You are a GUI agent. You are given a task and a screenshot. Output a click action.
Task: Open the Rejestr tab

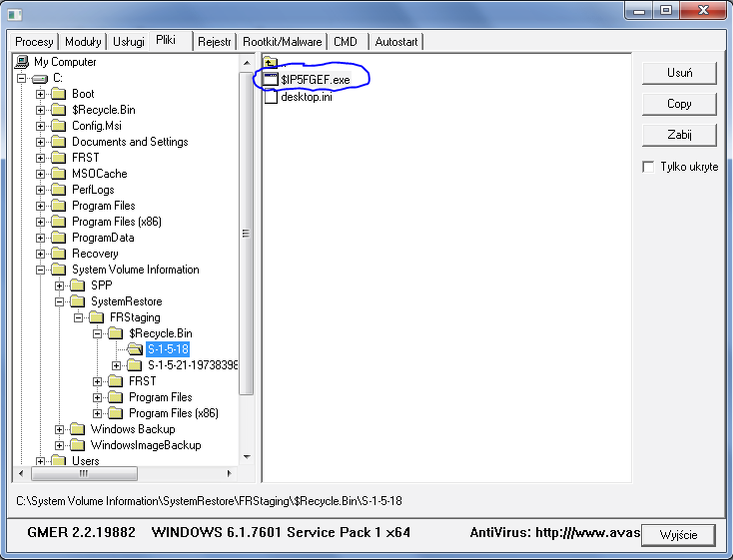click(x=214, y=42)
